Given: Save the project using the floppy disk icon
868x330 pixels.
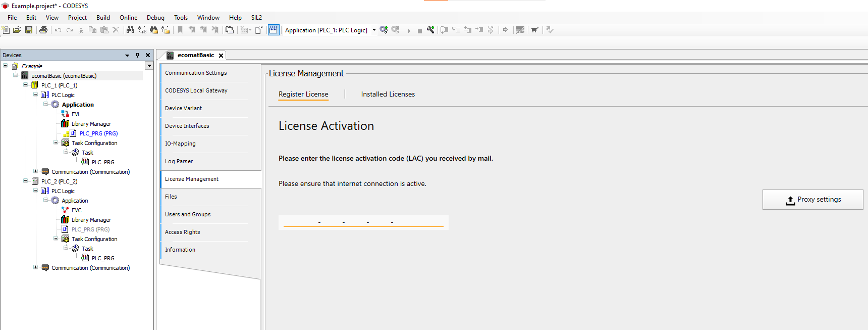Looking at the screenshot, I should pos(29,30).
